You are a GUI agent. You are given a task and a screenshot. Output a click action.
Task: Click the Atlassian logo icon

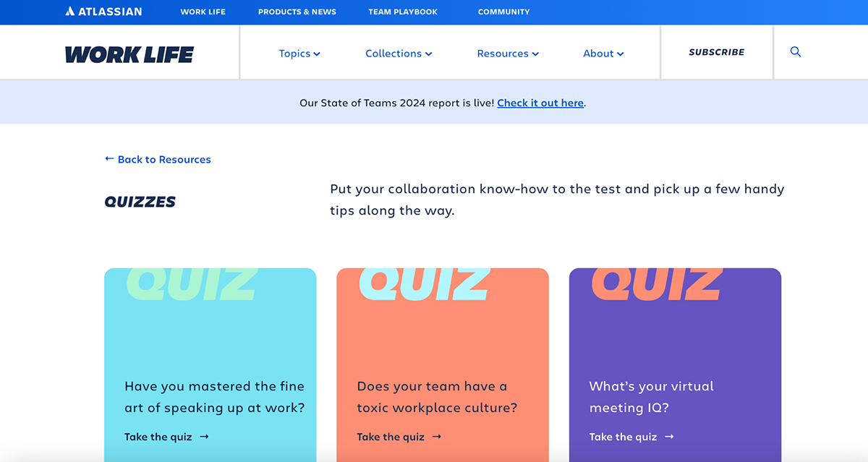(x=69, y=11)
